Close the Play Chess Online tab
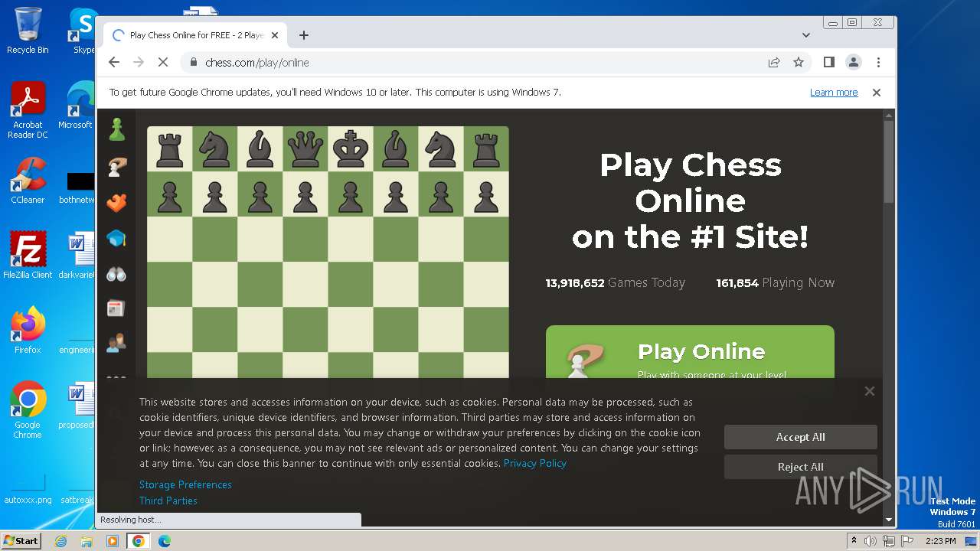980x551 pixels. (275, 35)
